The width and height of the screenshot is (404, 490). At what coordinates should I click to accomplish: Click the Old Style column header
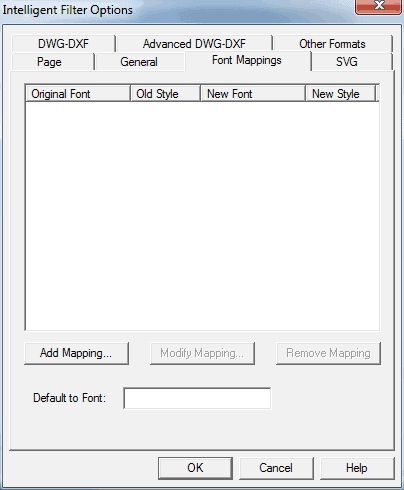pos(166,94)
